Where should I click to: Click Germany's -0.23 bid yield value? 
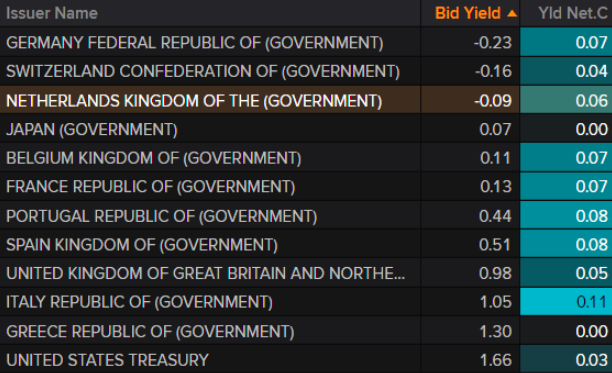[x=493, y=42]
